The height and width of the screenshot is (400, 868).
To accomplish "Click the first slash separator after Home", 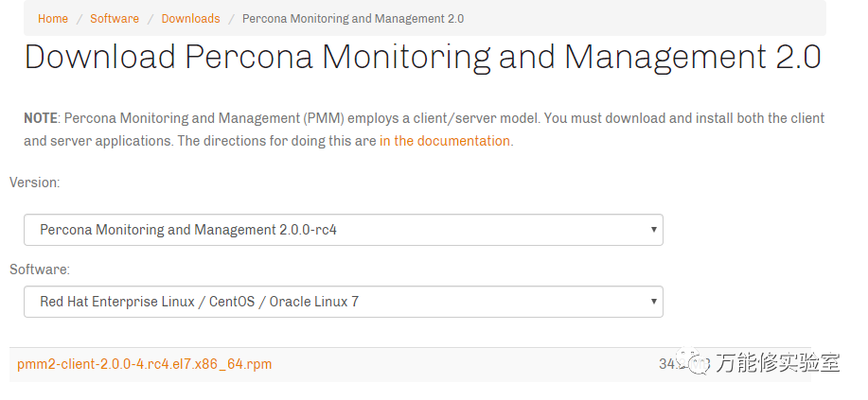I will pos(80,19).
